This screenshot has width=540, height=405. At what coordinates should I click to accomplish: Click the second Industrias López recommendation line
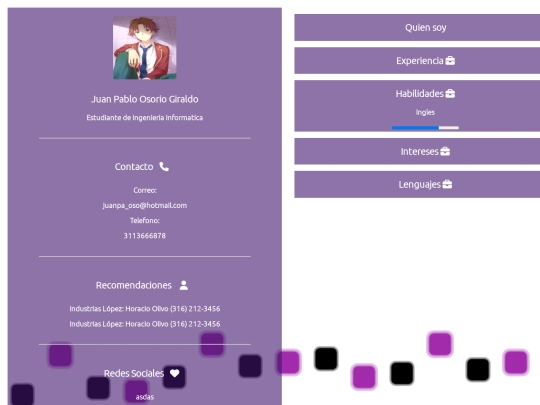pos(145,324)
